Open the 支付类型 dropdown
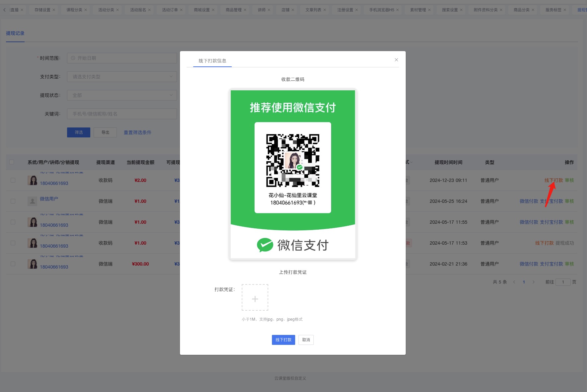 [x=122, y=77]
